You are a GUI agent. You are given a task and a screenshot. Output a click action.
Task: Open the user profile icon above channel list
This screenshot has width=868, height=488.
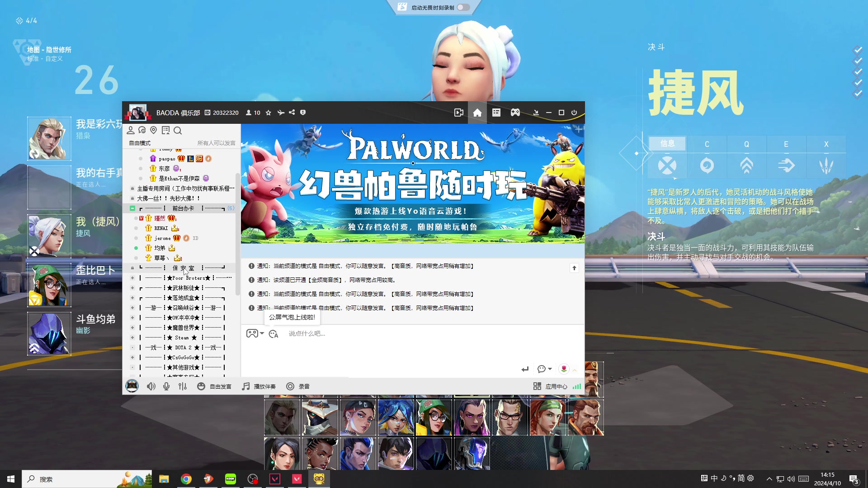(131, 130)
